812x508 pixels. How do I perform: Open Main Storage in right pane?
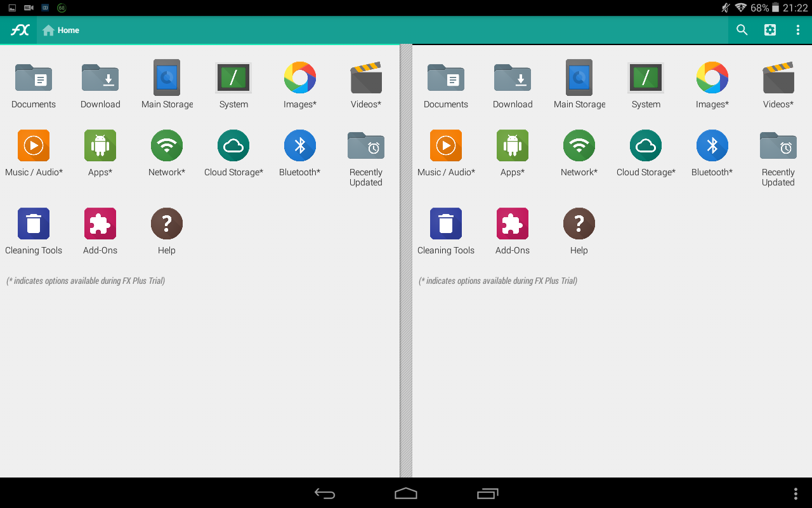pyautogui.click(x=579, y=86)
